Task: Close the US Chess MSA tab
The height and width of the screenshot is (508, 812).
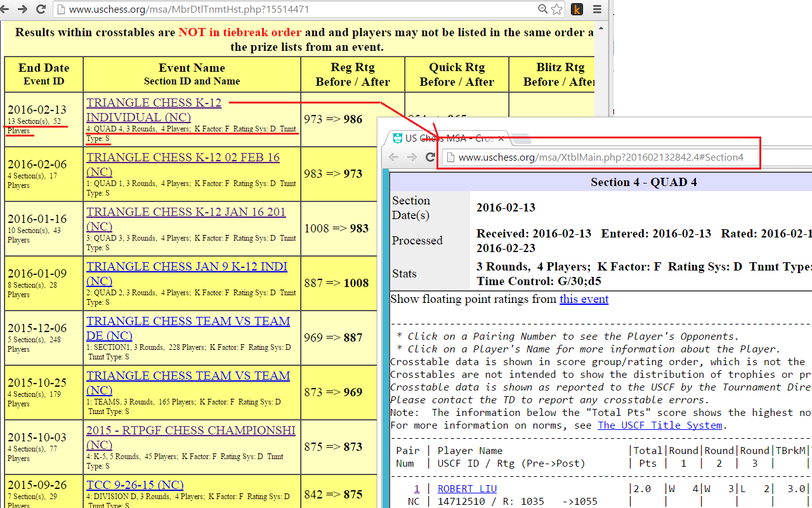Action: 500,138
